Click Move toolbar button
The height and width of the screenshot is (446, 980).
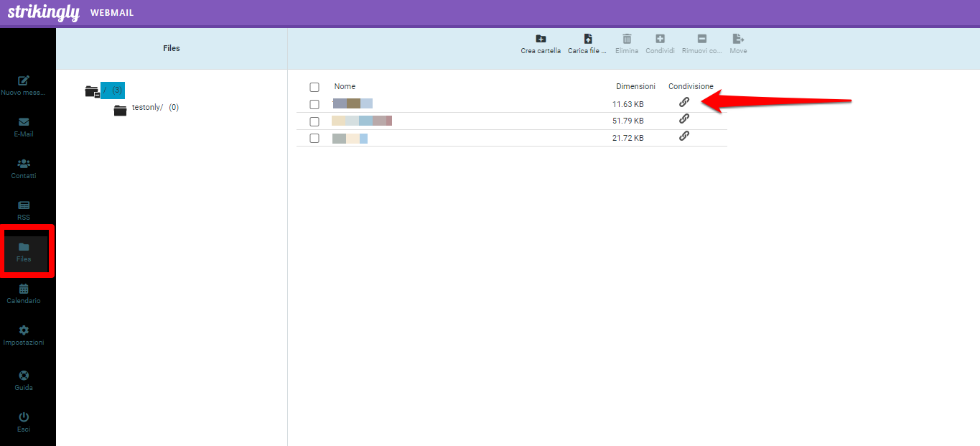point(738,45)
